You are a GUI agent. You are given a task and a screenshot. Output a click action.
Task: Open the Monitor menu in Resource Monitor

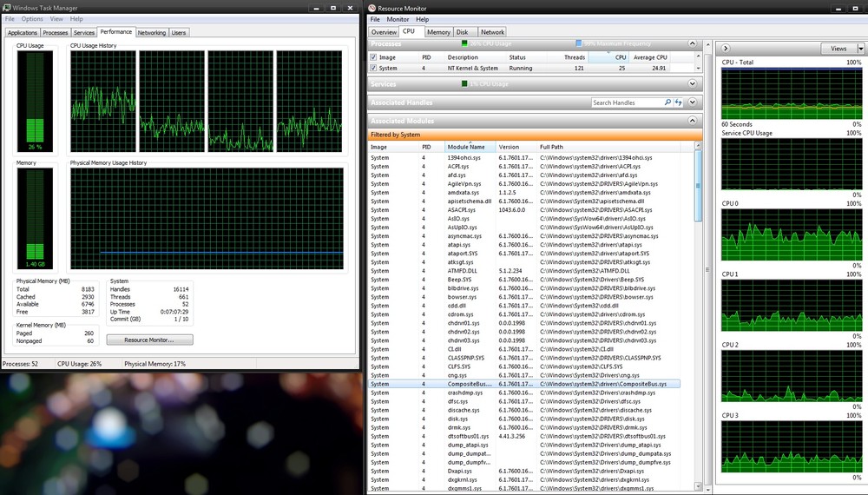click(x=398, y=19)
